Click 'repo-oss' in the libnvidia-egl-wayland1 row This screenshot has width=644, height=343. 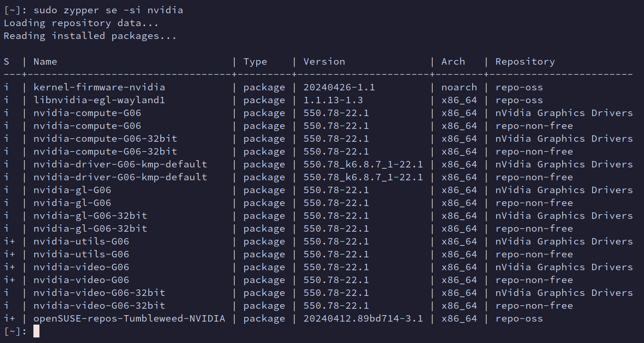pyautogui.click(x=519, y=100)
